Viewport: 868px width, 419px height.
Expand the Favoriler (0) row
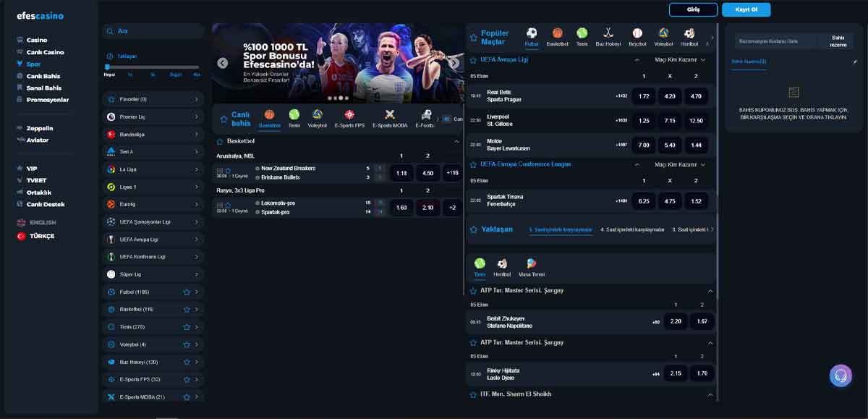(x=153, y=99)
